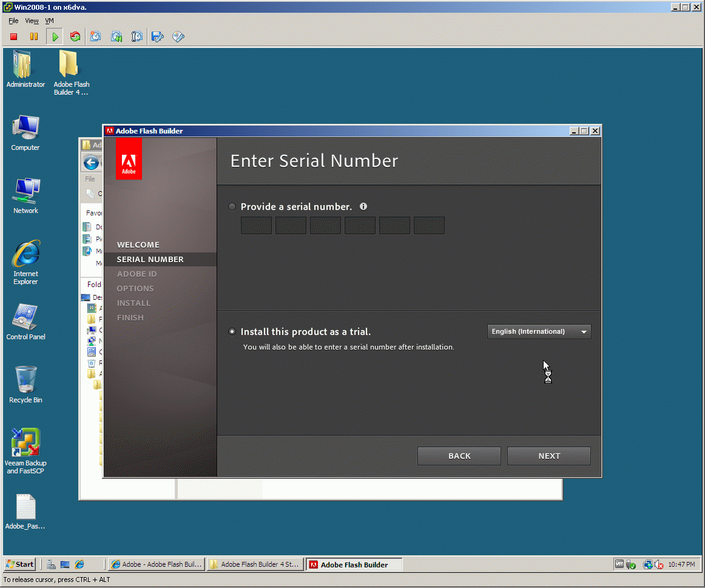Click SERIAL NUMBER step in installer sidebar
This screenshot has height=588, width=705.
(x=150, y=259)
